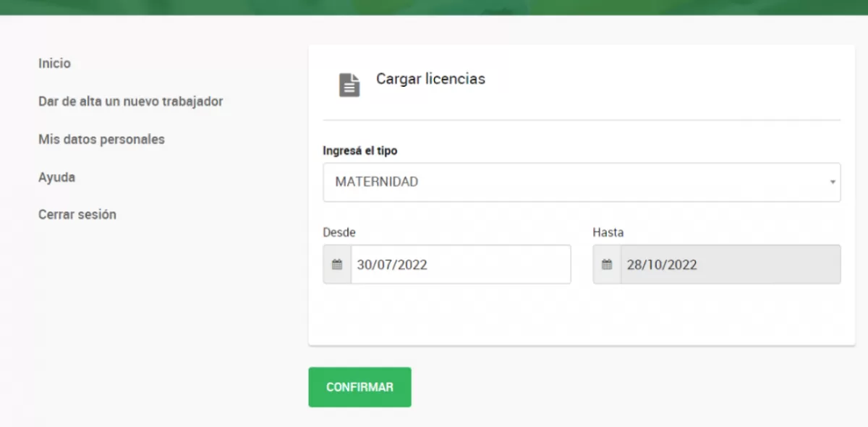Click the small arrow of the type dropdown
Viewport: 868px width, 427px height.
[x=833, y=182]
